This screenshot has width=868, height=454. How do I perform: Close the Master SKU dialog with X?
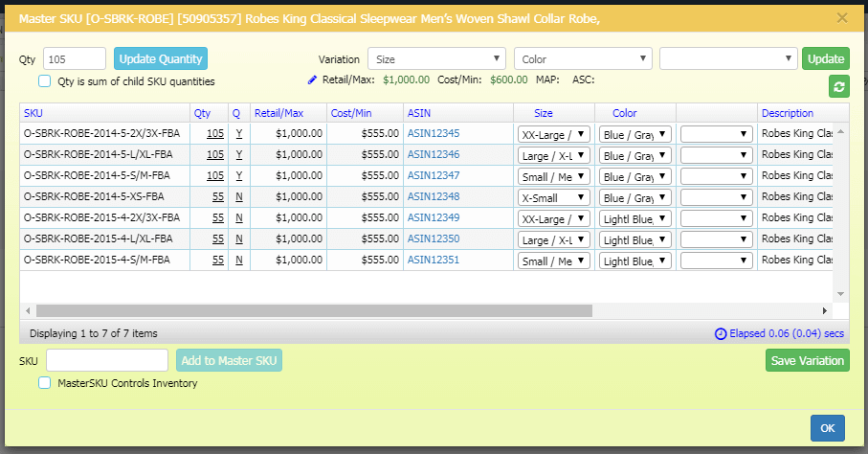pos(842,17)
